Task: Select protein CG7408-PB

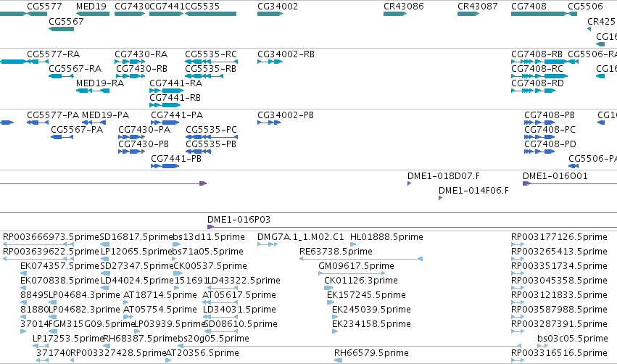Action: (x=539, y=123)
